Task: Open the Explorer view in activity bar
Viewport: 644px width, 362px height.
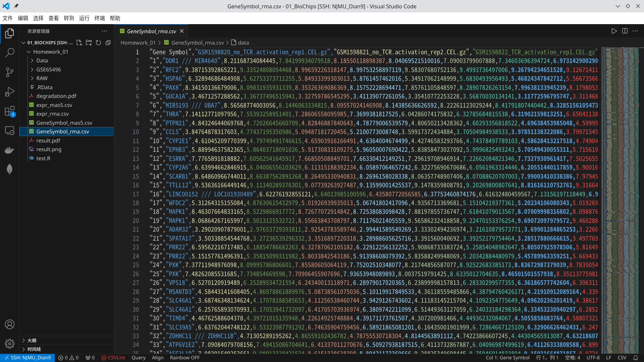Action: [10, 33]
